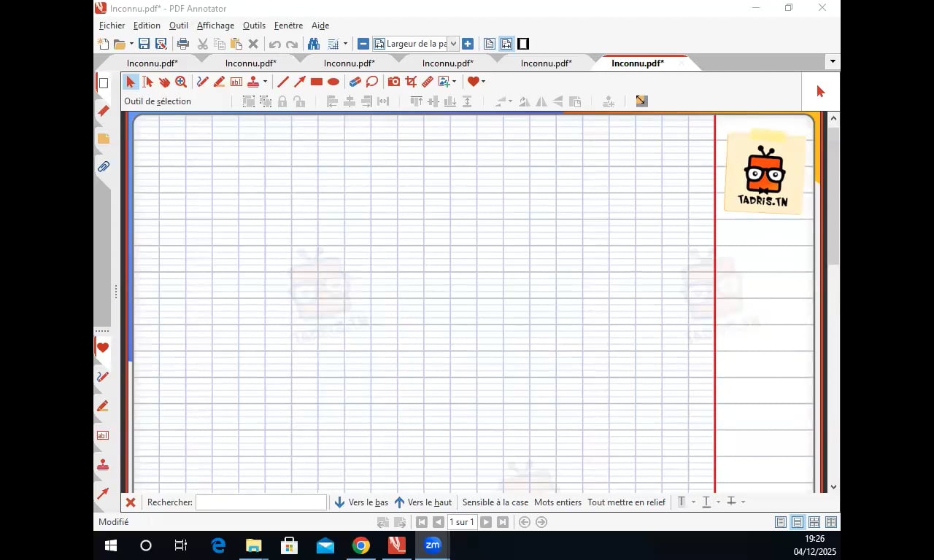Screen dimensions: 934x560
Task: Activate the Snapshot camera tool
Action: pyautogui.click(x=394, y=82)
